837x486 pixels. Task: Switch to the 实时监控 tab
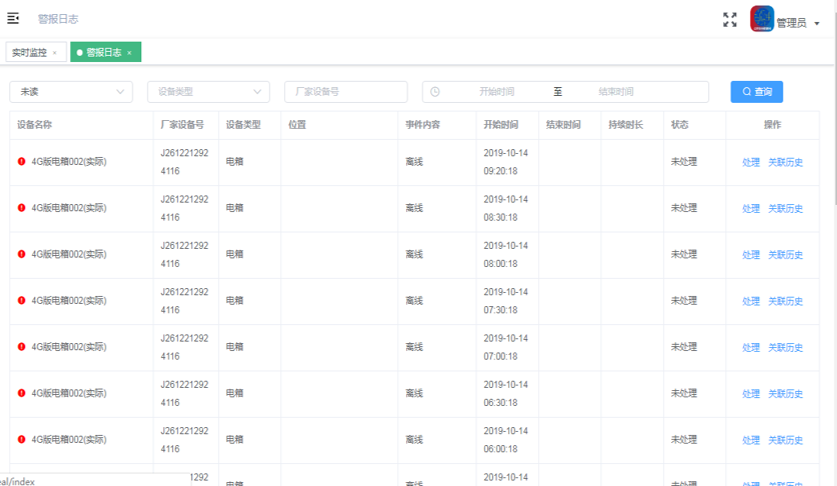(29, 53)
